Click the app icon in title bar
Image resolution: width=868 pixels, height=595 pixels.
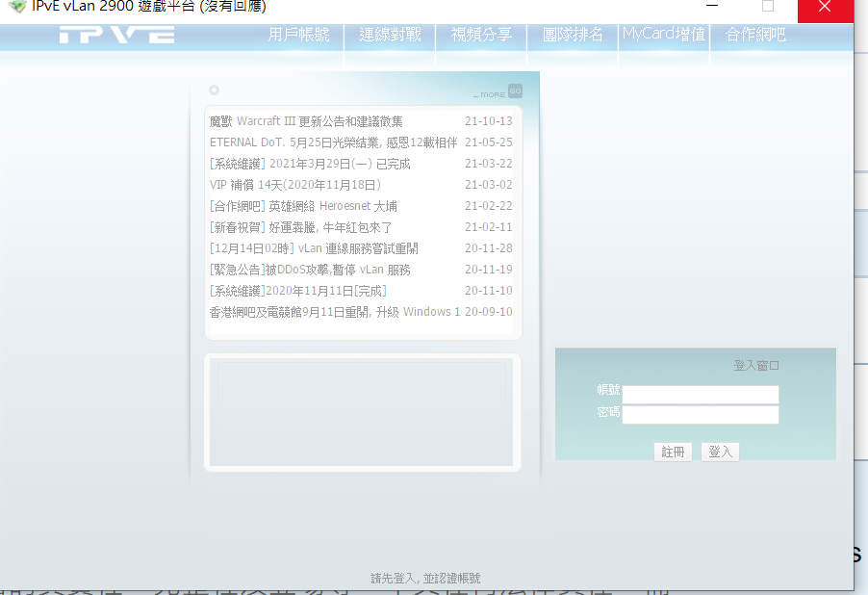17,6
